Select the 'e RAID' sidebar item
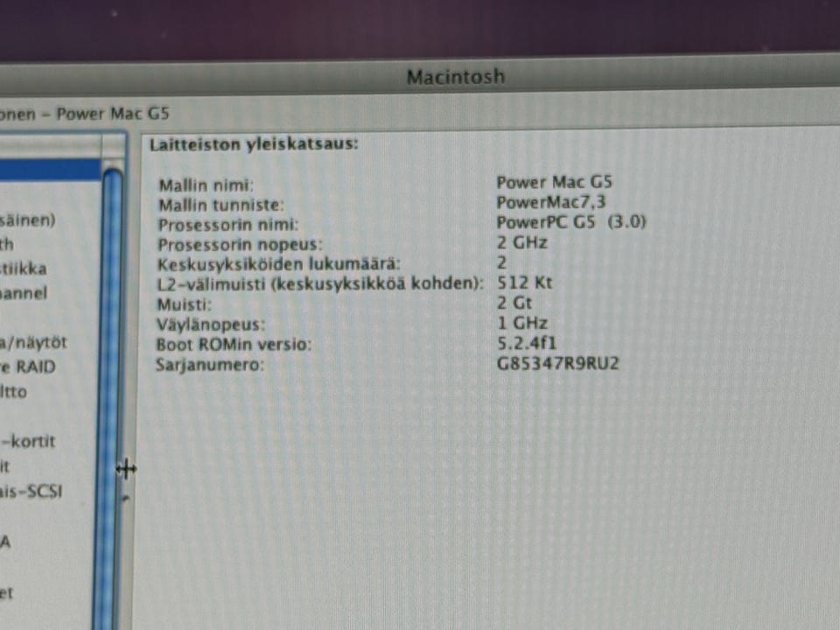This screenshot has width=840, height=630. [x=28, y=367]
